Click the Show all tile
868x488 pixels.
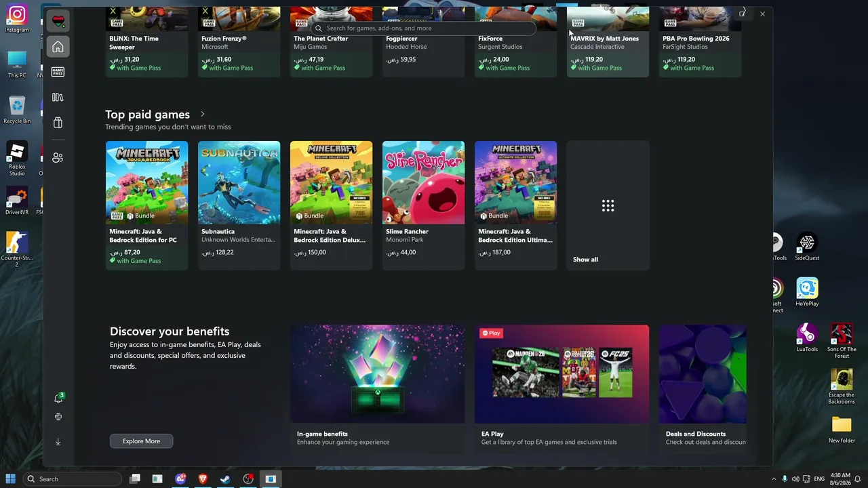coord(608,205)
